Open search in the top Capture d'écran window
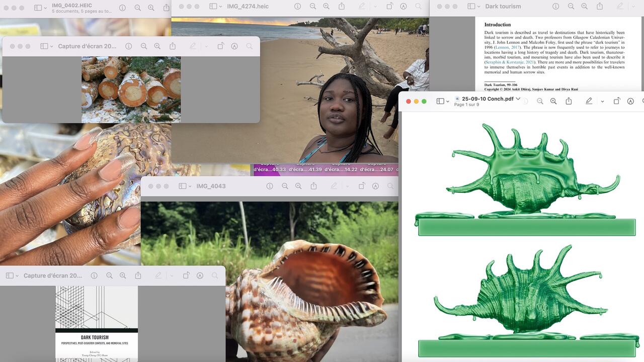The height and width of the screenshot is (362, 644). pyautogui.click(x=250, y=46)
